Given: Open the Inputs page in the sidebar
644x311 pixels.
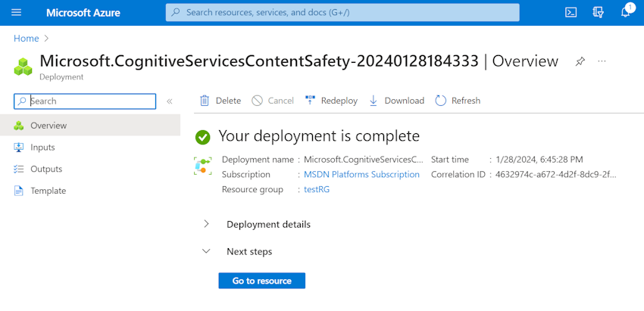Looking at the screenshot, I should click(x=42, y=148).
